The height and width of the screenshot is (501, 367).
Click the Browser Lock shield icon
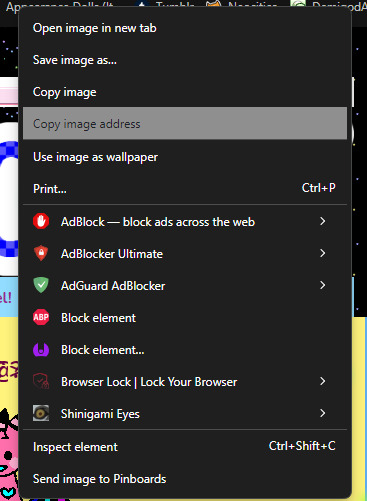click(41, 381)
